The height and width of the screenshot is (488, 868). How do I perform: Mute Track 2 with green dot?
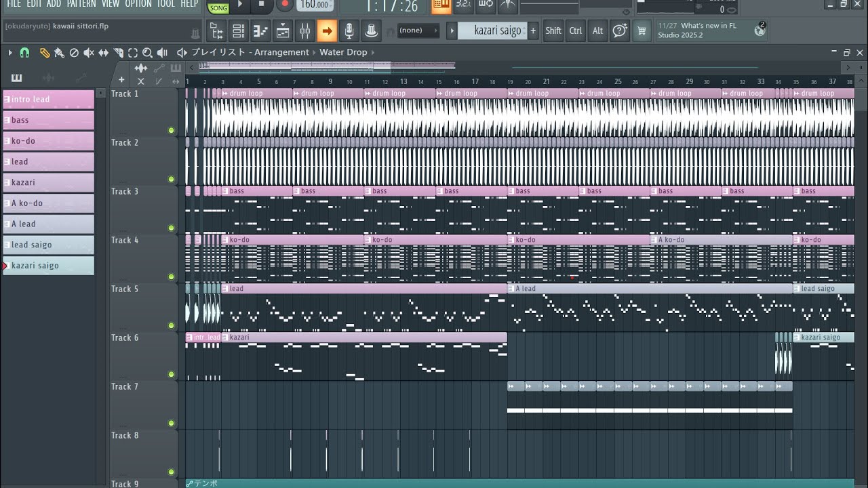tap(171, 179)
